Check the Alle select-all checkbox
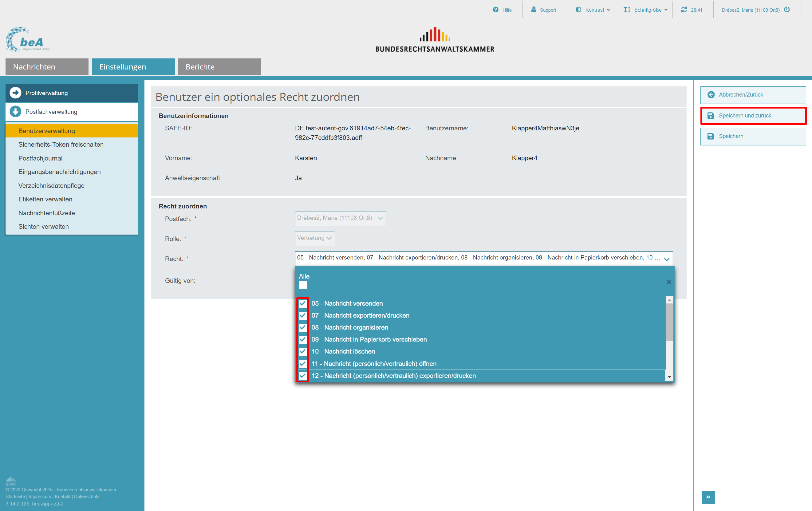Viewport: 812px width, 511px height. 303,285
